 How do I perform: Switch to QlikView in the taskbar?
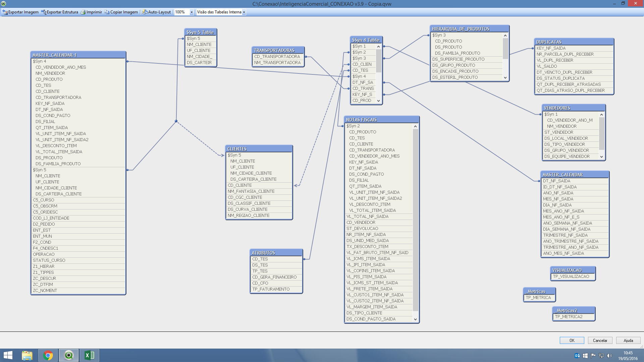tap(69, 355)
